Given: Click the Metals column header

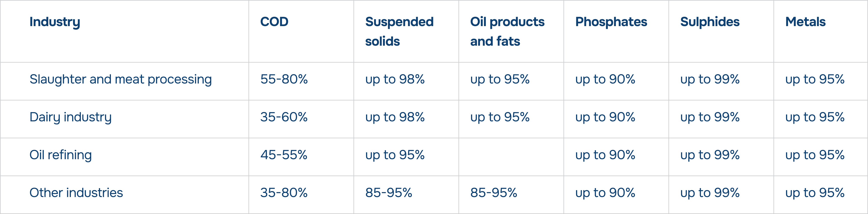Looking at the screenshot, I should 805,22.
